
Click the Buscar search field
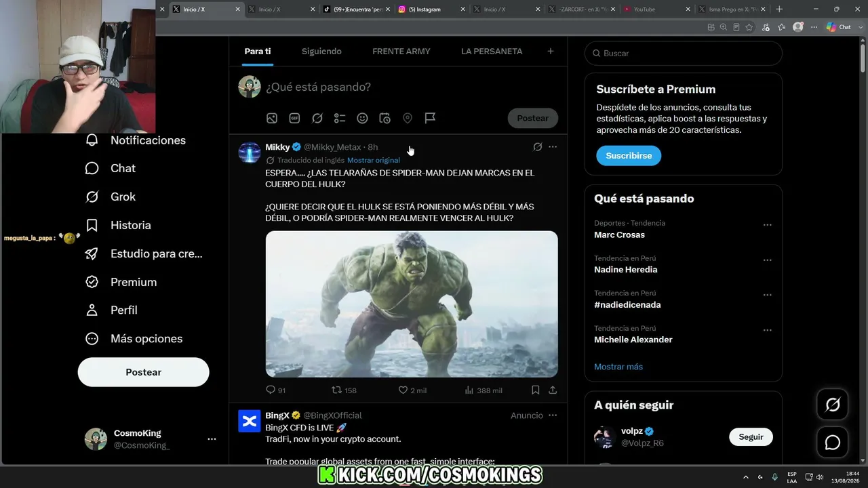pos(684,54)
